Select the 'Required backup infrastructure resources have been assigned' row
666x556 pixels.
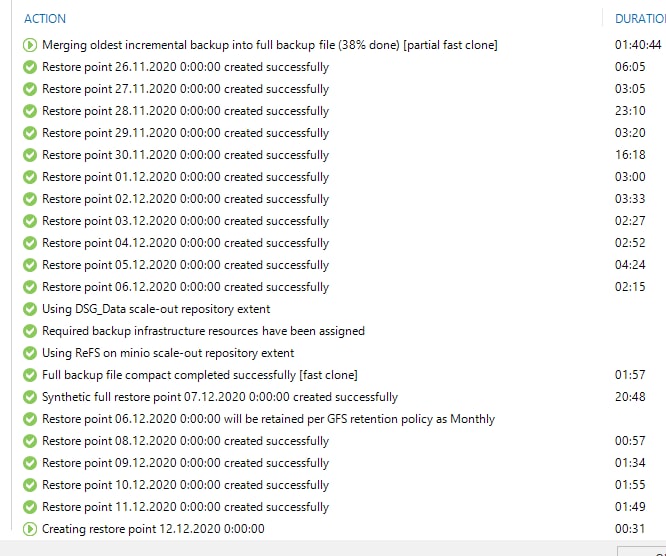[x=203, y=331]
